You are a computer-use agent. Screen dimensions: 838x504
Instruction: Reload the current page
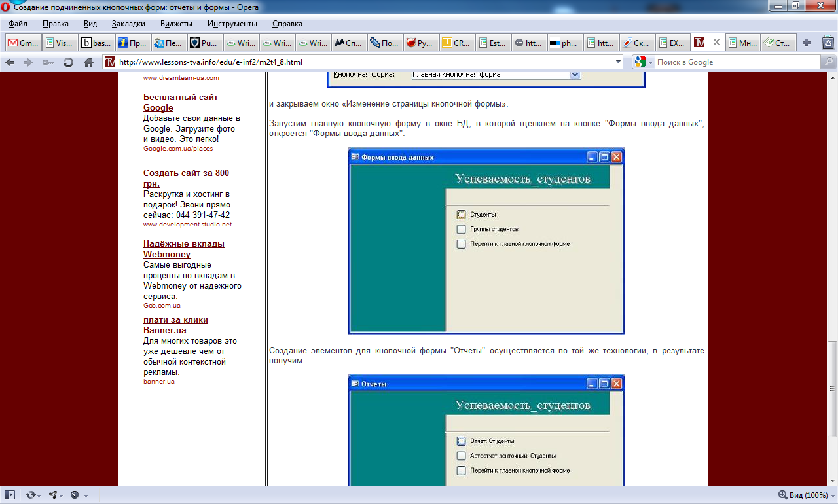[x=68, y=62]
